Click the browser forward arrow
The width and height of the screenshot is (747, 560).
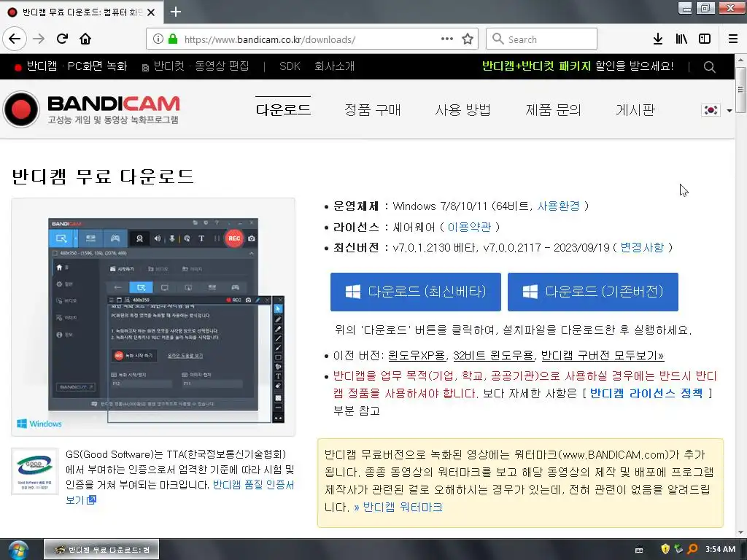pyautogui.click(x=39, y=39)
